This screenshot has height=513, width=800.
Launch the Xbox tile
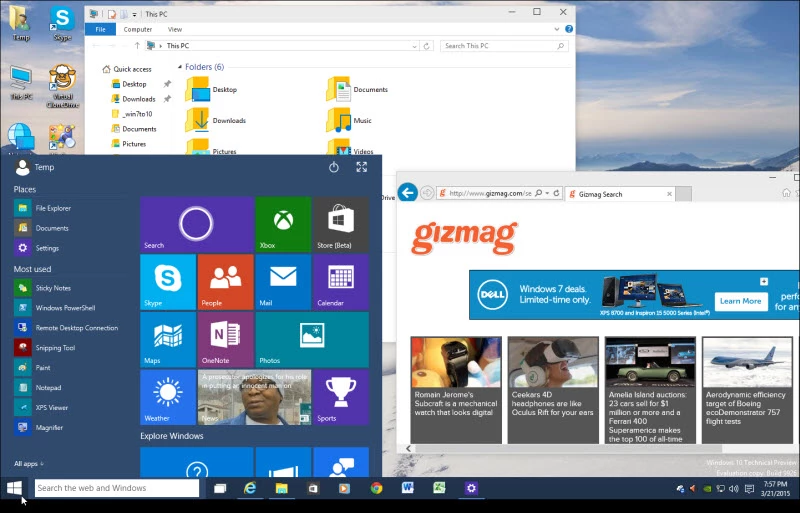tap(283, 225)
